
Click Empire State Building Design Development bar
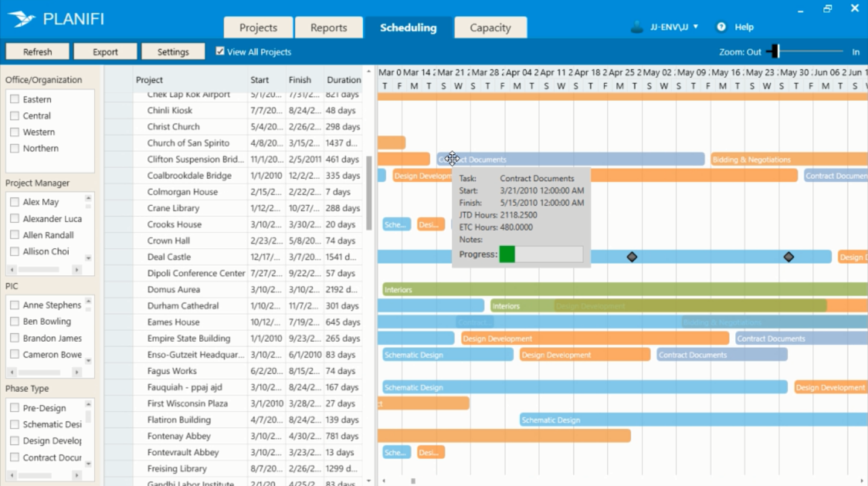(x=595, y=339)
